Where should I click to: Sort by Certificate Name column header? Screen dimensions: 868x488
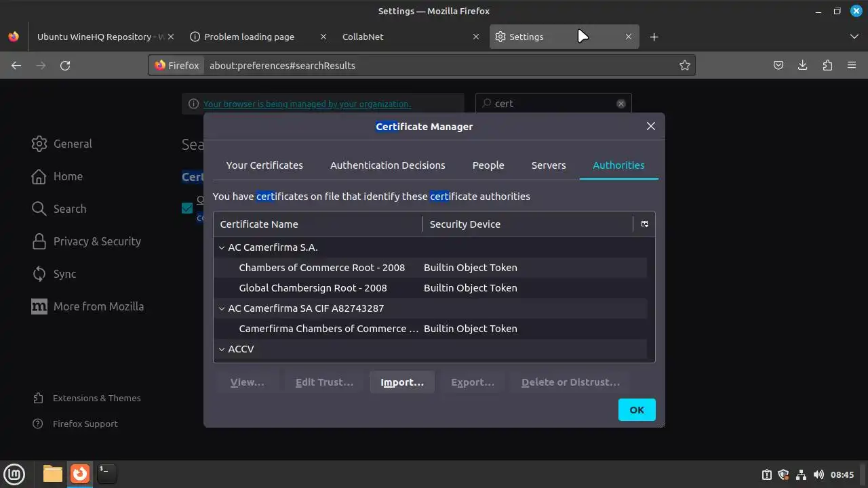tap(317, 224)
